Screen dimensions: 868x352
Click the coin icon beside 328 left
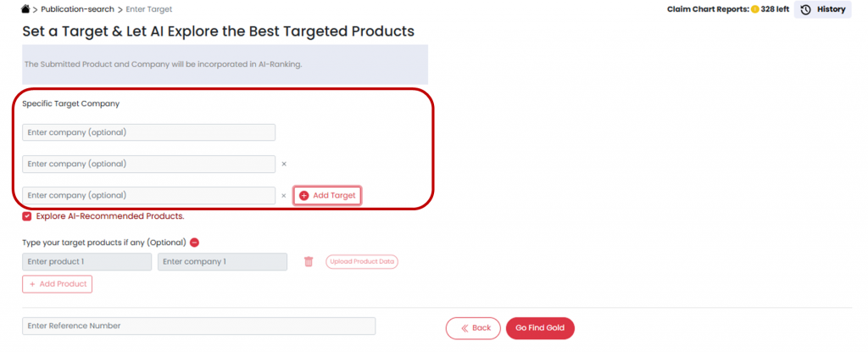point(754,9)
